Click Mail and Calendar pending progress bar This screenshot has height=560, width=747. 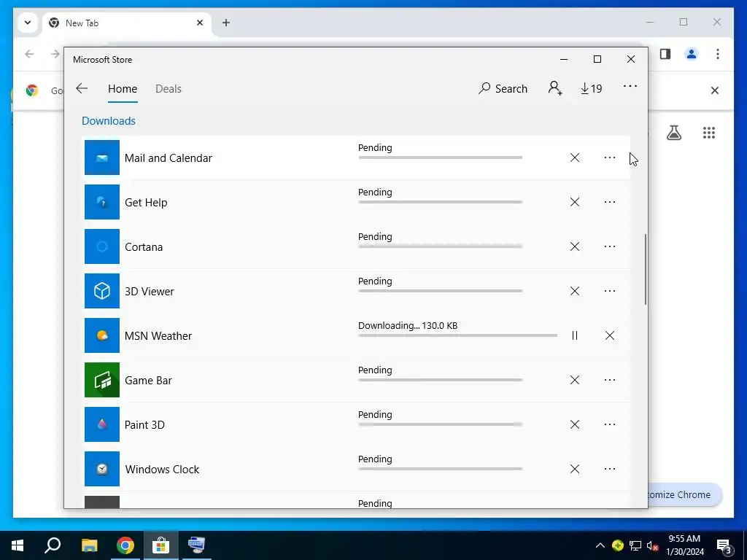[440, 157]
